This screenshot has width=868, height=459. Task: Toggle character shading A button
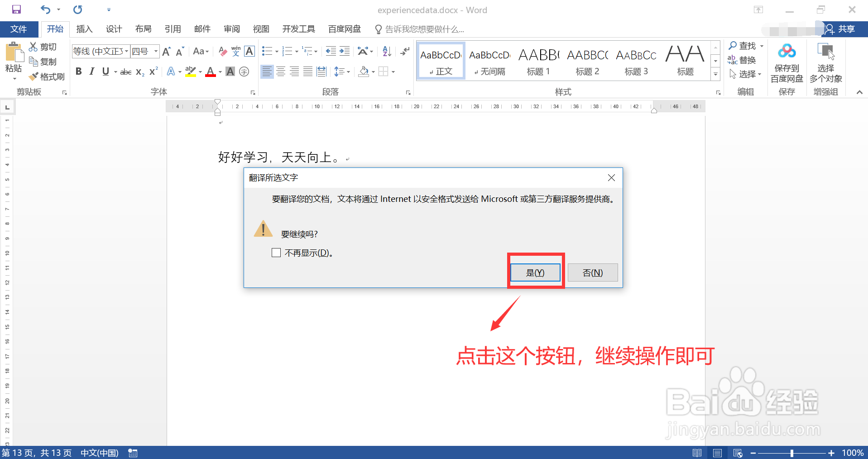tap(230, 72)
